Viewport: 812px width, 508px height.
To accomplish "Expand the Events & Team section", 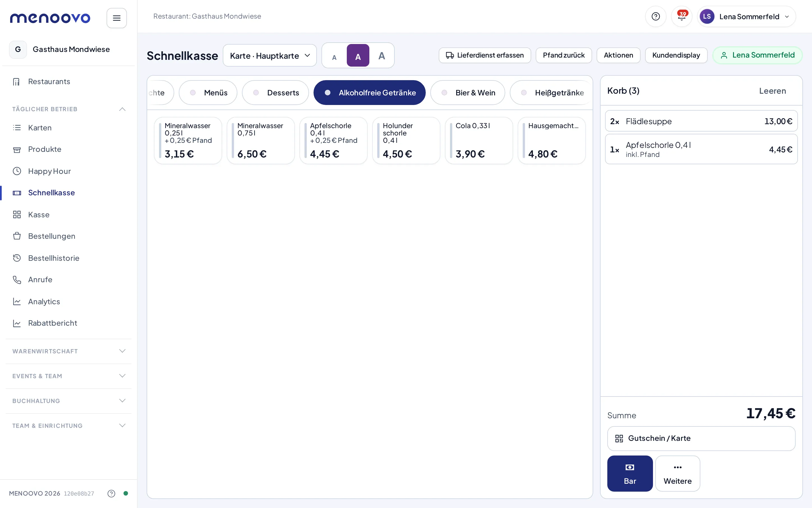I will tap(122, 376).
